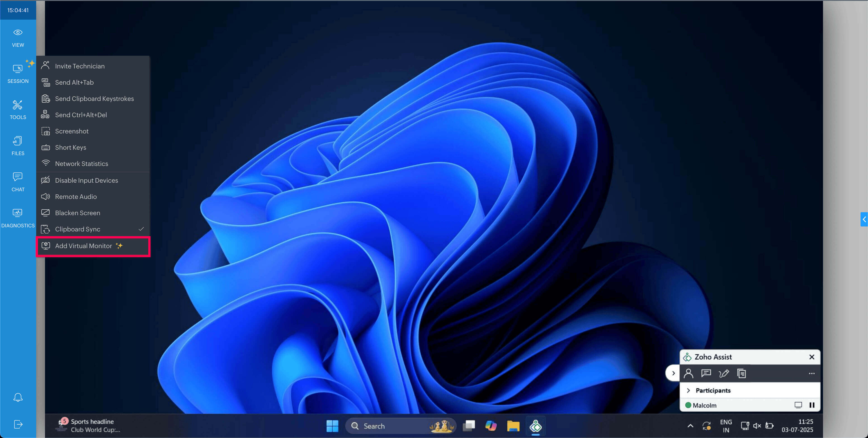Toggle Disable Input Devices
This screenshot has width=868, height=438.
pos(86,180)
